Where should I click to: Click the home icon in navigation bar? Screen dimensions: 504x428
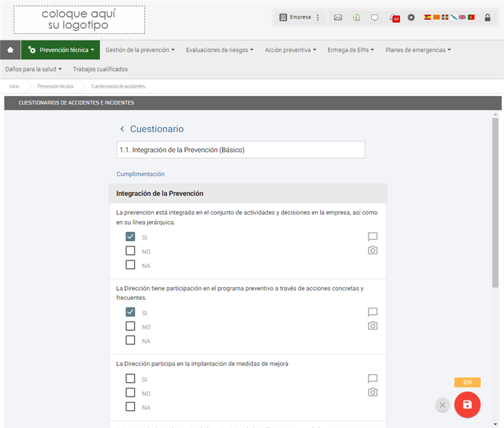[x=10, y=50]
